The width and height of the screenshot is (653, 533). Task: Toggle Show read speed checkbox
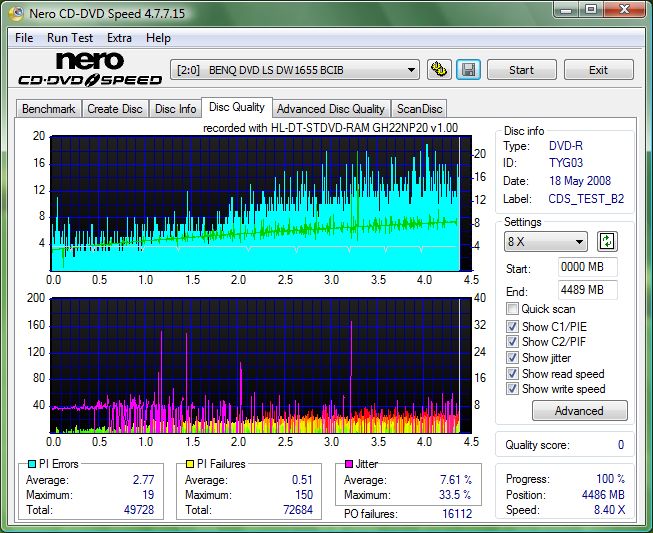512,374
